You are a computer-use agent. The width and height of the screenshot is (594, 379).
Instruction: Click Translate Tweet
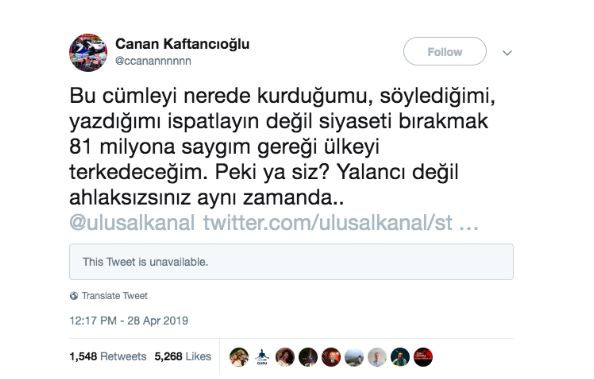(114, 296)
